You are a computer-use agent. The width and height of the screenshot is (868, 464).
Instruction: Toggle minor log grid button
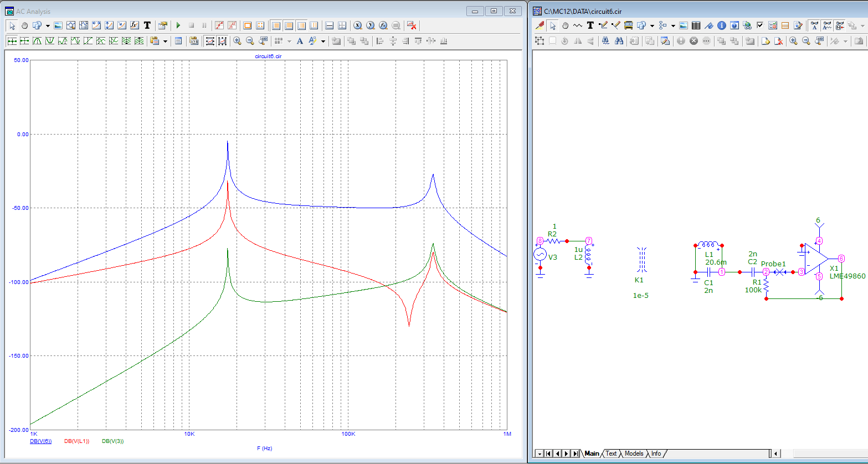(302, 25)
